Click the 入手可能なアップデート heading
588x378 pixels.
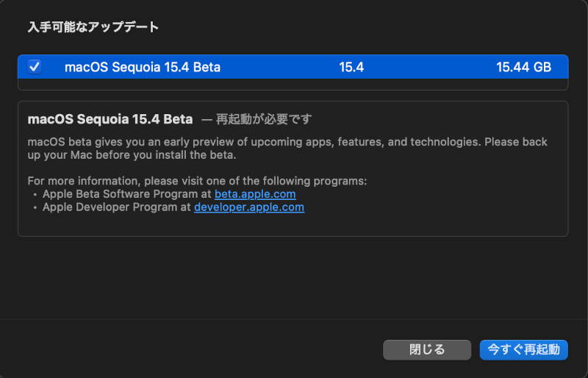(x=93, y=27)
